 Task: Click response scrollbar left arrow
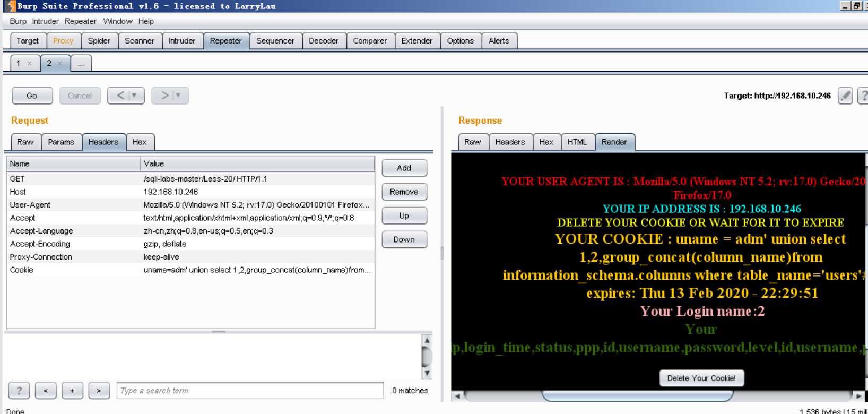click(x=457, y=396)
